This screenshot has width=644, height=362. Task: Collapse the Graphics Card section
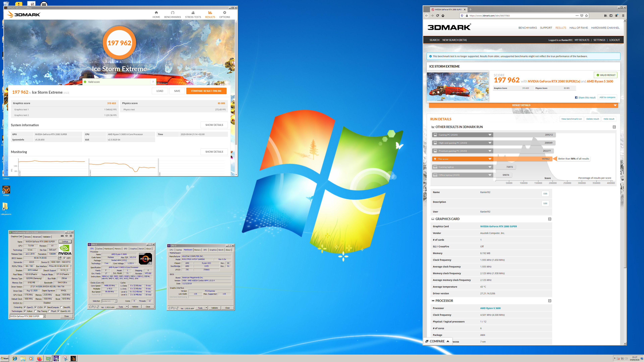tap(550, 219)
